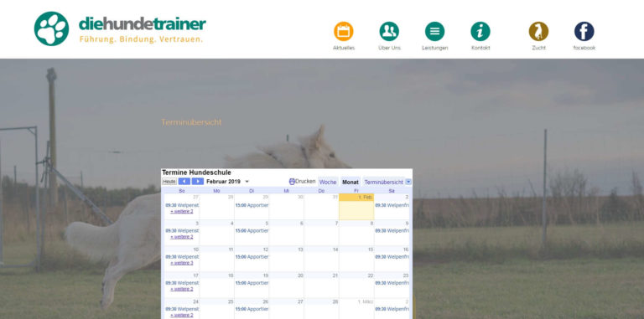
Task: Open 09:30 Welpenfr event on Saturday 16
Action: [x=392, y=257]
